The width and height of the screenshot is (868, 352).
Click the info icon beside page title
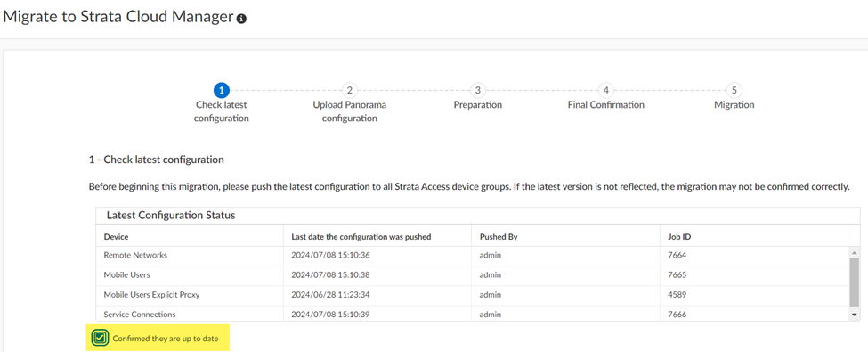coord(240,19)
